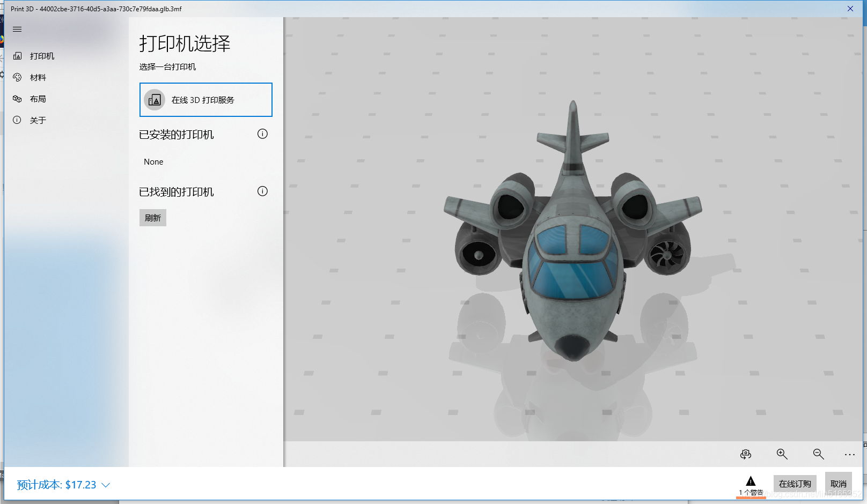Open the more options ellipsis menu
This screenshot has height=504, width=867.
pyautogui.click(x=850, y=455)
